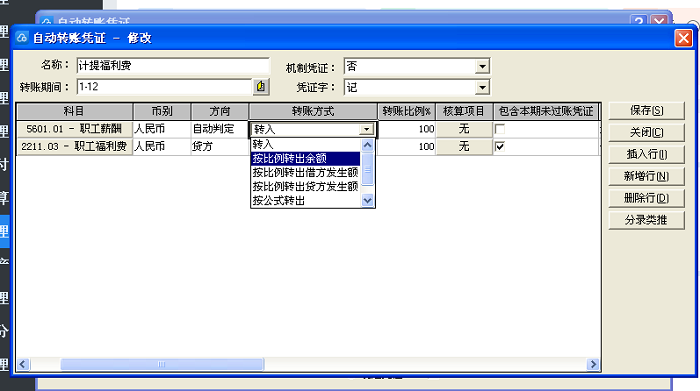
Task: Click the 分录类推 button
Action: point(646,220)
